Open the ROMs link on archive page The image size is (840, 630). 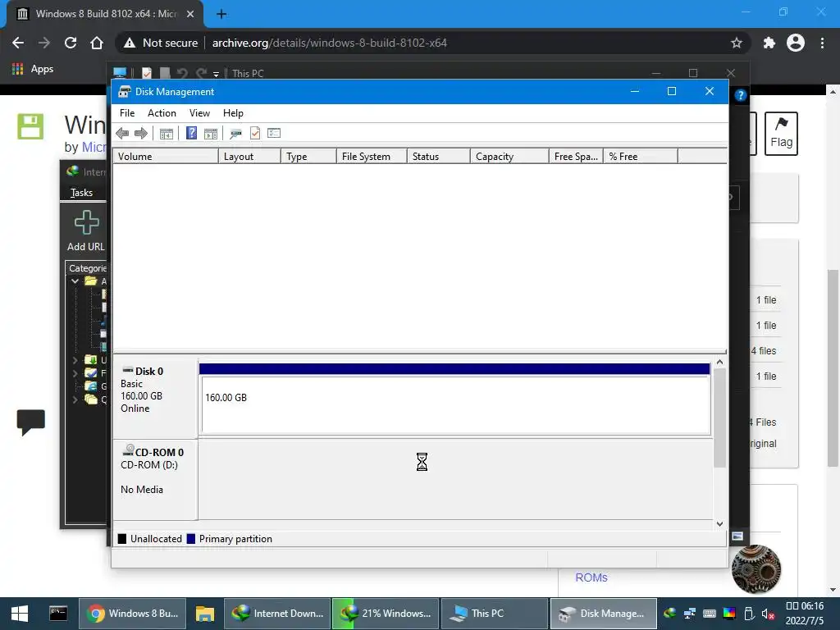point(591,577)
